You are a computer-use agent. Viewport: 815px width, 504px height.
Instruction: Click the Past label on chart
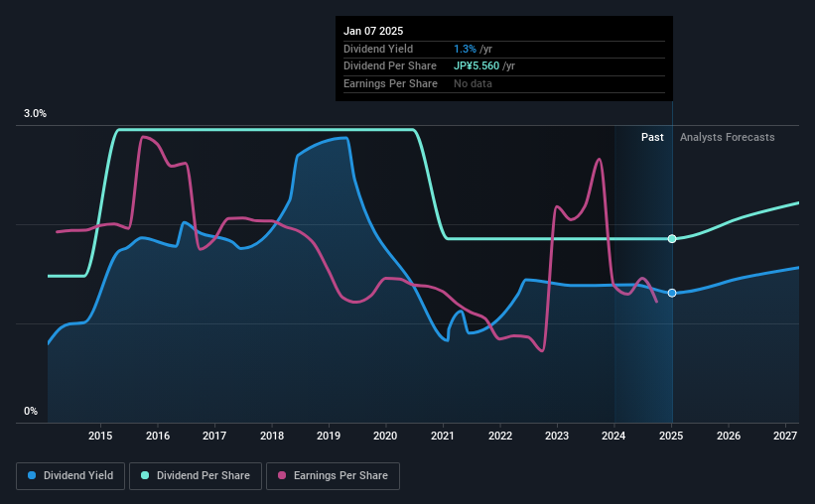[x=652, y=137]
